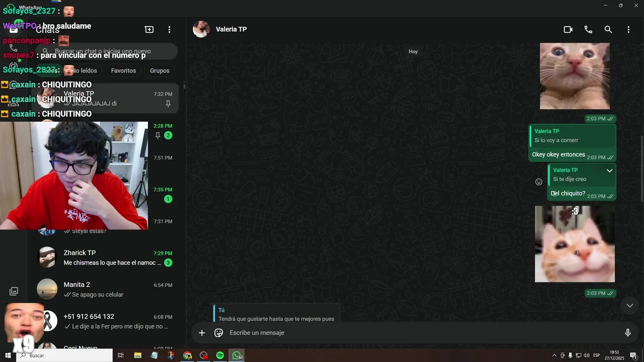Open the chat list options menu
The width and height of the screenshot is (644, 362).
coord(170,30)
